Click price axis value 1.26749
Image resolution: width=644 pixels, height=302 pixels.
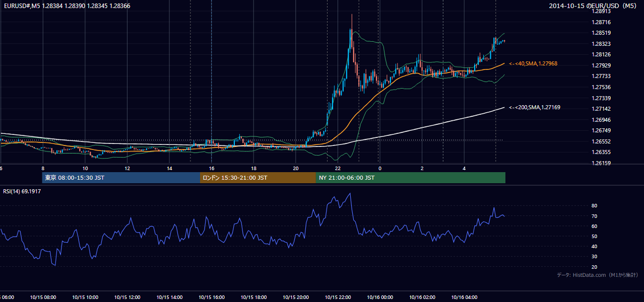point(601,130)
